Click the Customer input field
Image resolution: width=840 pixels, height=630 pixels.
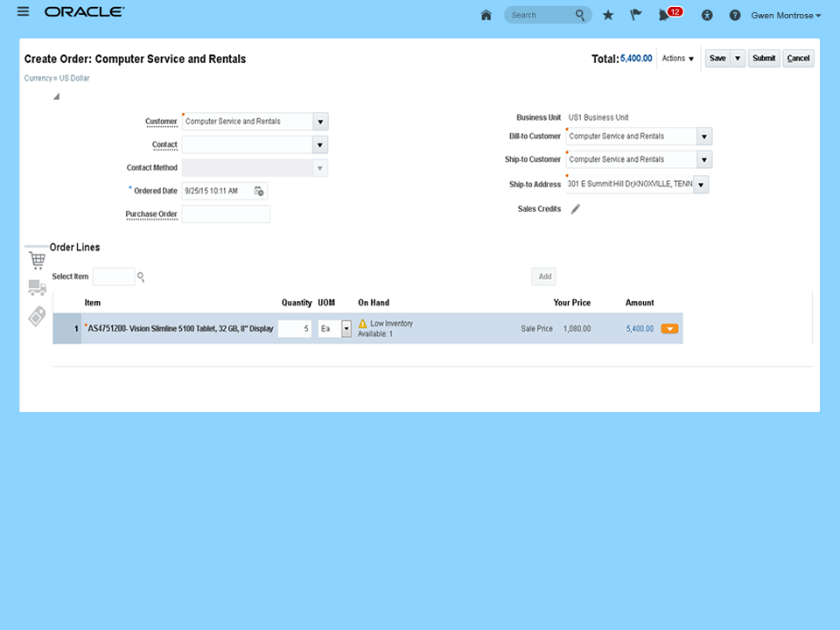pyautogui.click(x=248, y=122)
